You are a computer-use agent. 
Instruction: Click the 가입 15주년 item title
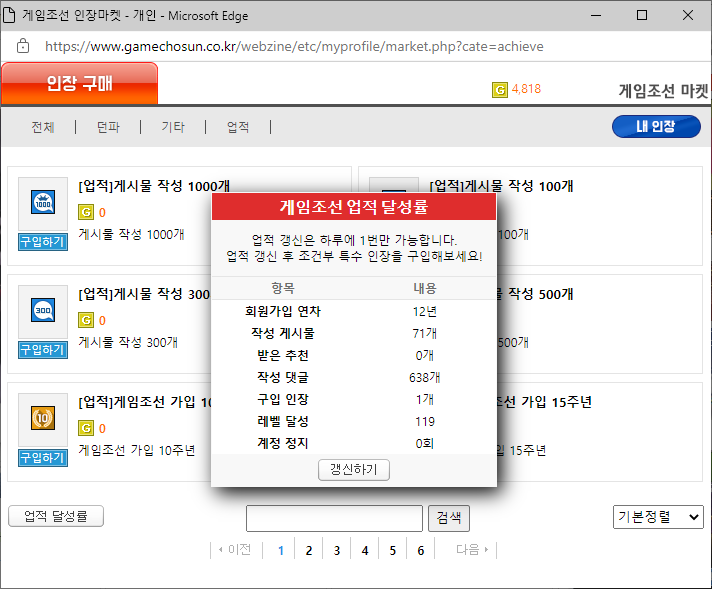click(x=544, y=402)
